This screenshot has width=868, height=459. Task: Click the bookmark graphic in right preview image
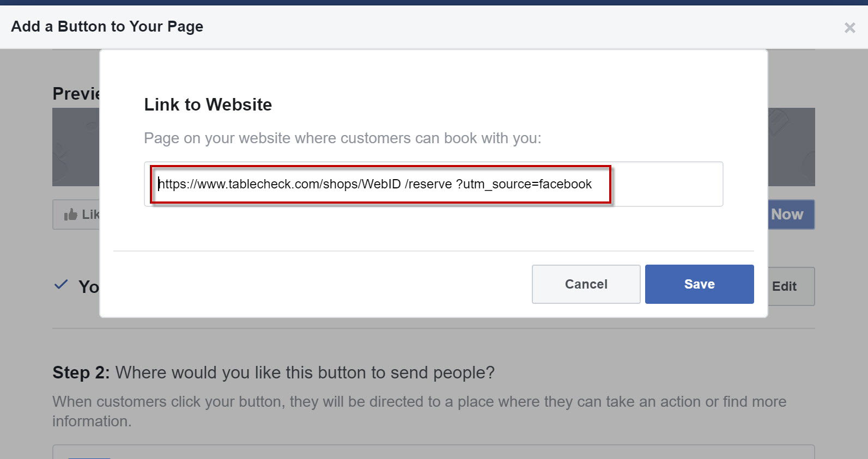pos(779,122)
